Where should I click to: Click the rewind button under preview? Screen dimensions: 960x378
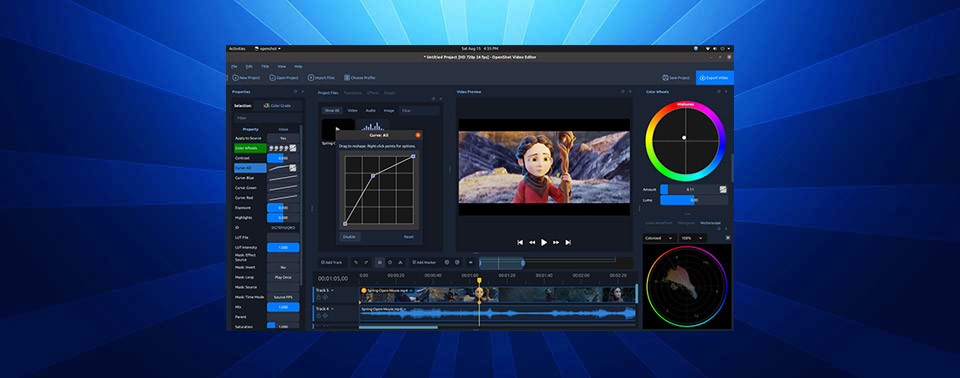(532, 243)
